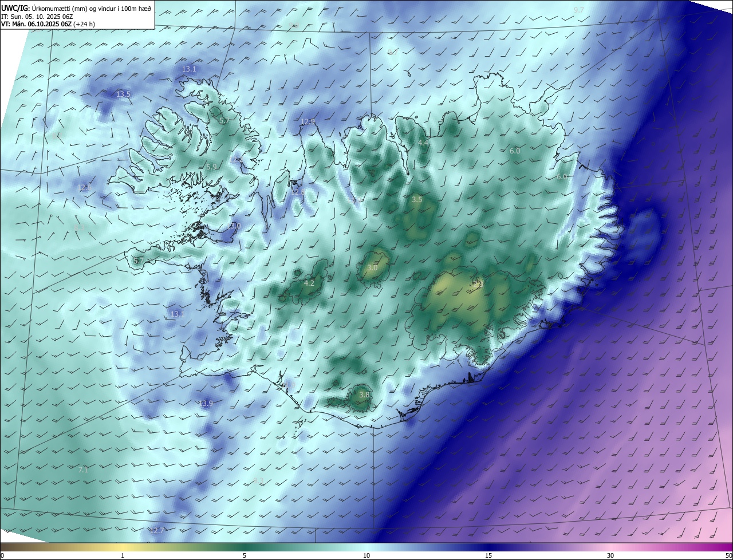
Task: Click the color bar tick label 50
Action: pos(728,555)
